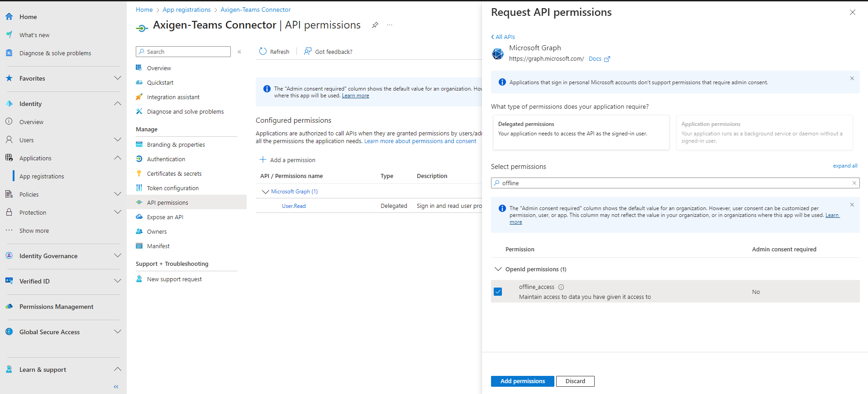Screen dimensions: 868x394
Task: Click the Add permissions button
Action: tap(522, 381)
